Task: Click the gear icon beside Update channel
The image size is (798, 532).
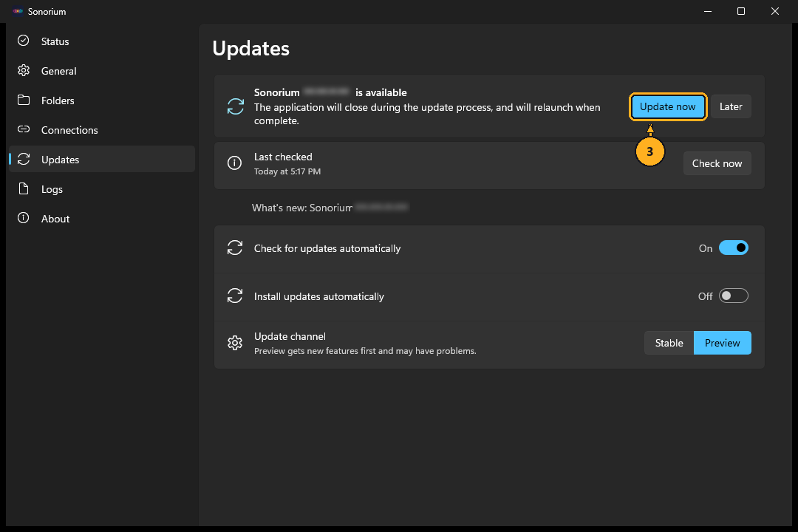Action: [235, 343]
